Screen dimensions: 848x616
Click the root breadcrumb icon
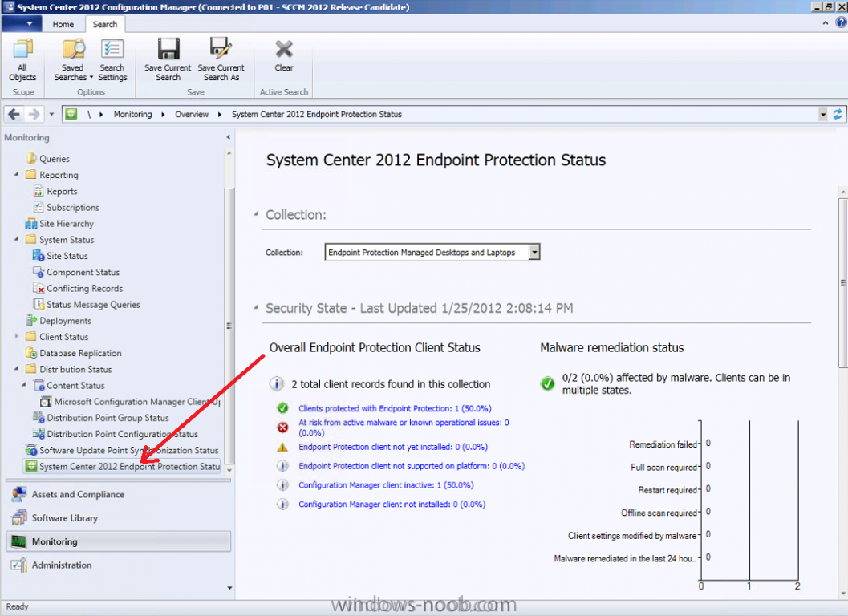(71, 114)
